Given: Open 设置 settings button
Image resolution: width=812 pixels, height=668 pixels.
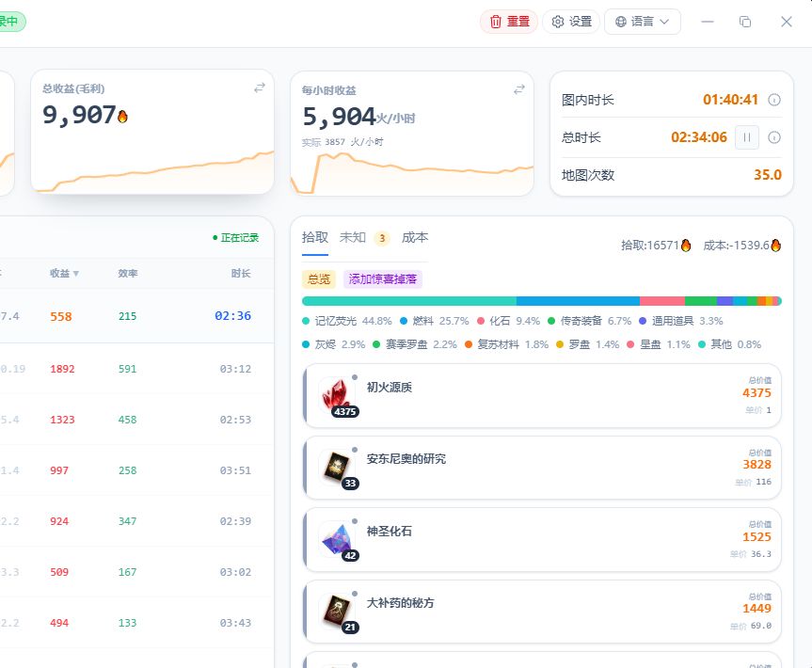Looking at the screenshot, I should (571, 22).
